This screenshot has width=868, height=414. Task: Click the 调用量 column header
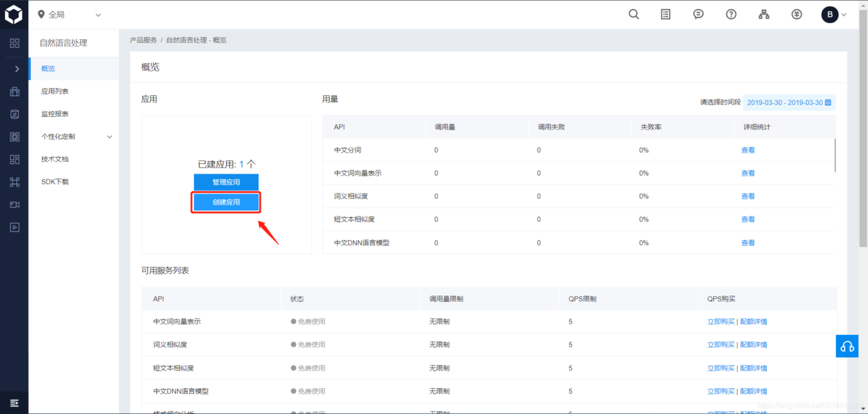point(445,127)
